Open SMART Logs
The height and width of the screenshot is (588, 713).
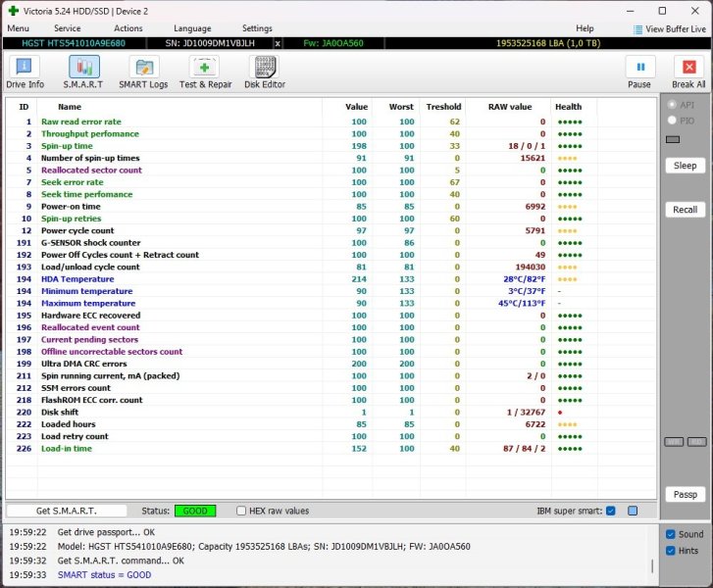click(143, 73)
